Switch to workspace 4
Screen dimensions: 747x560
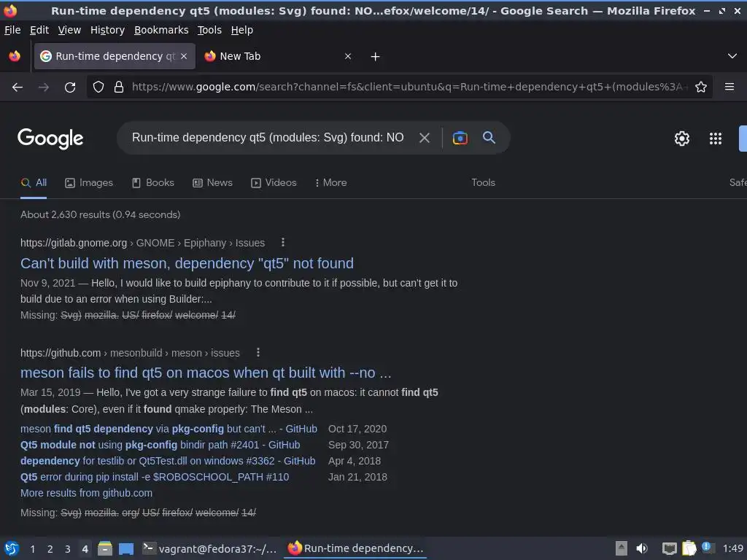[x=85, y=549]
